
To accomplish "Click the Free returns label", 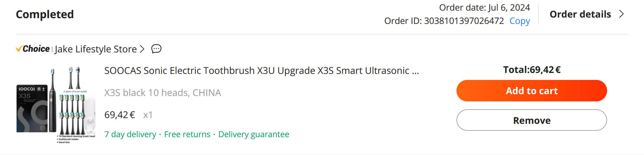I will pyautogui.click(x=187, y=134).
